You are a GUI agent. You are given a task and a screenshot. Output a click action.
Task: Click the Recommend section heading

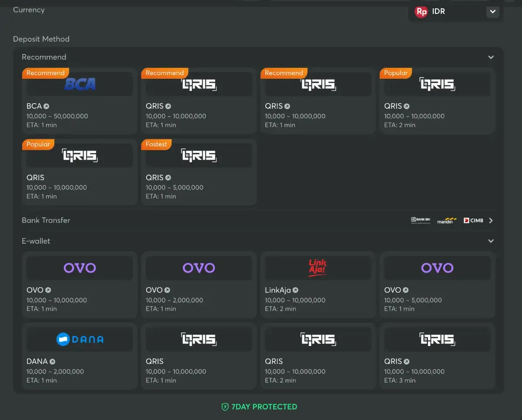(44, 57)
